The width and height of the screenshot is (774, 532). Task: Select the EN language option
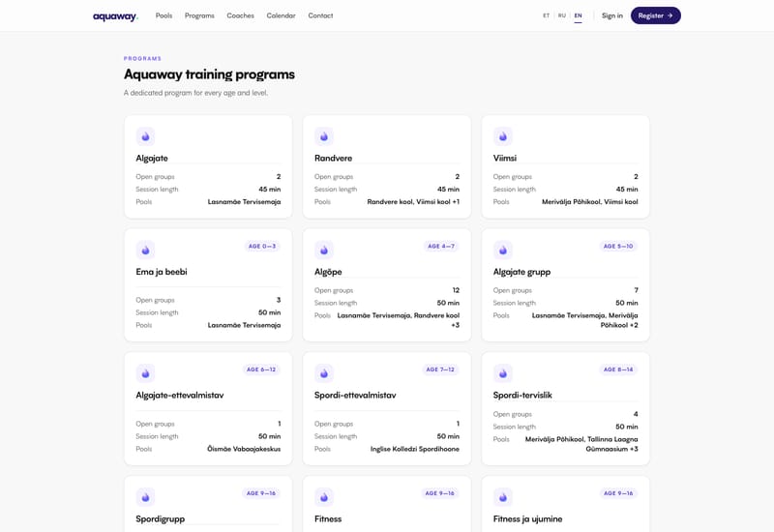[x=578, y=15]
